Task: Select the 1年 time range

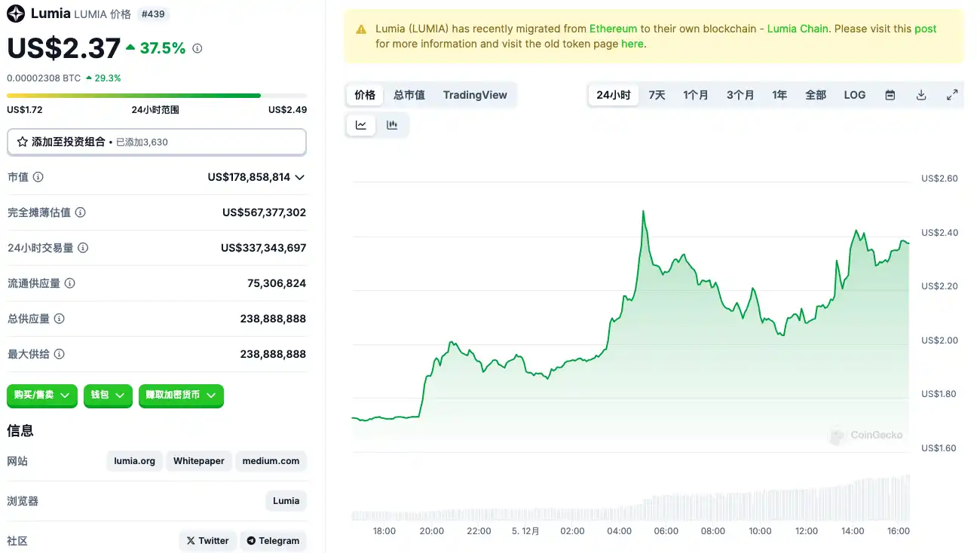Action: tap(779, 95)
